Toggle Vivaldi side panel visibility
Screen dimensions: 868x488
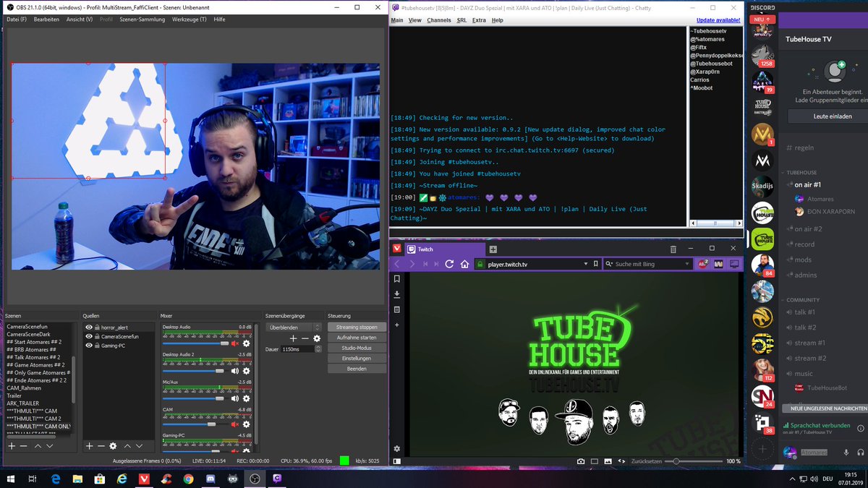(x=396, y=461)
